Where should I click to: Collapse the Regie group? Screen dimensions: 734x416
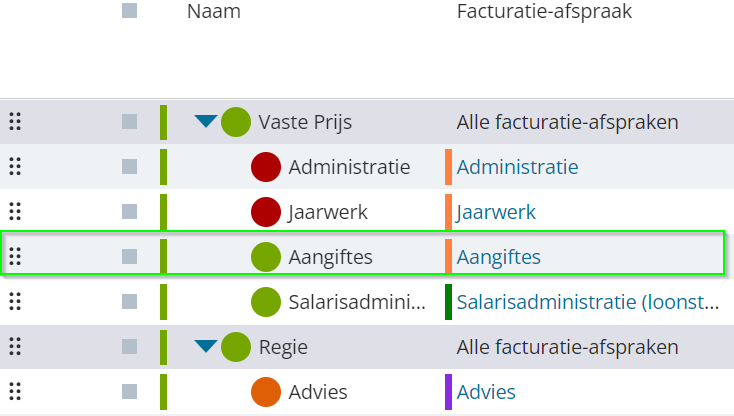[x=206, y=346]
